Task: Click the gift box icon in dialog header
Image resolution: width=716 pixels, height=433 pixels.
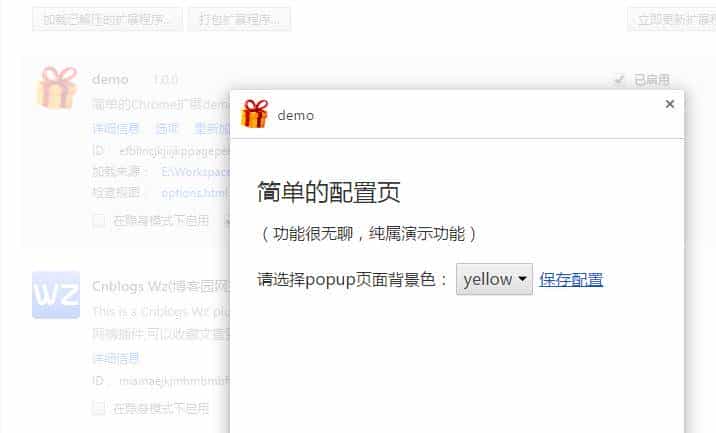Action: point(254,114)
